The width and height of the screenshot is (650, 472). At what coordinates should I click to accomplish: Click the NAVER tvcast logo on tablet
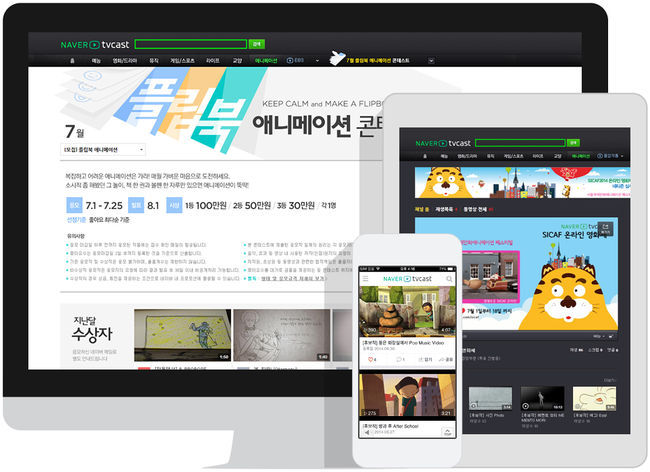[443, 143]
